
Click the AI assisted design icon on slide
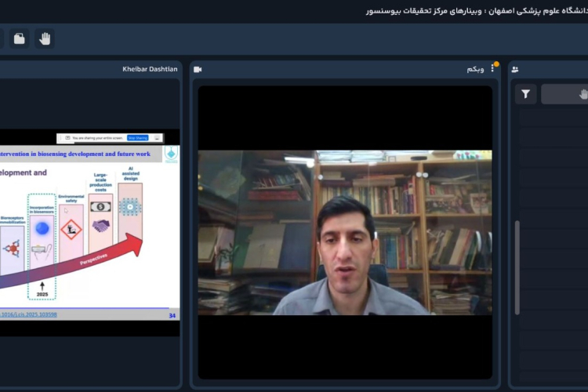tap(129, 206)
